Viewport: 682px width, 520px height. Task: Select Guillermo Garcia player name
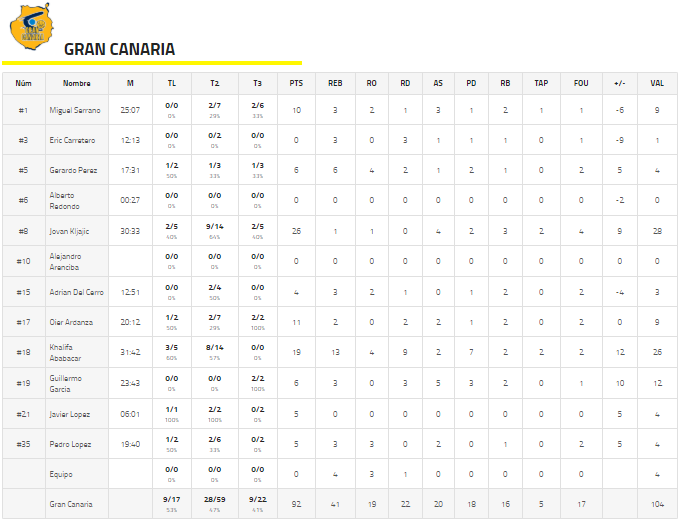pos(66,383)
